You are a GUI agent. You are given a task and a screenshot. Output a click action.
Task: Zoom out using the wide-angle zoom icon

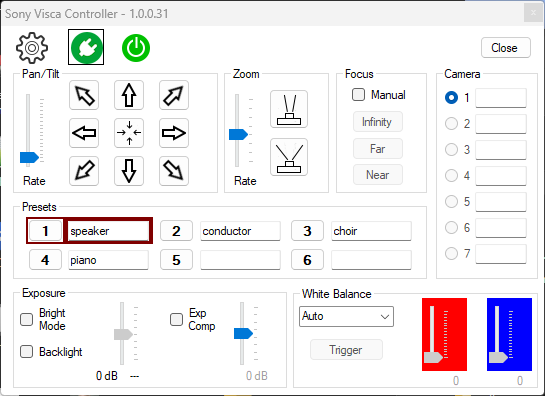click(x=289, y=157)
